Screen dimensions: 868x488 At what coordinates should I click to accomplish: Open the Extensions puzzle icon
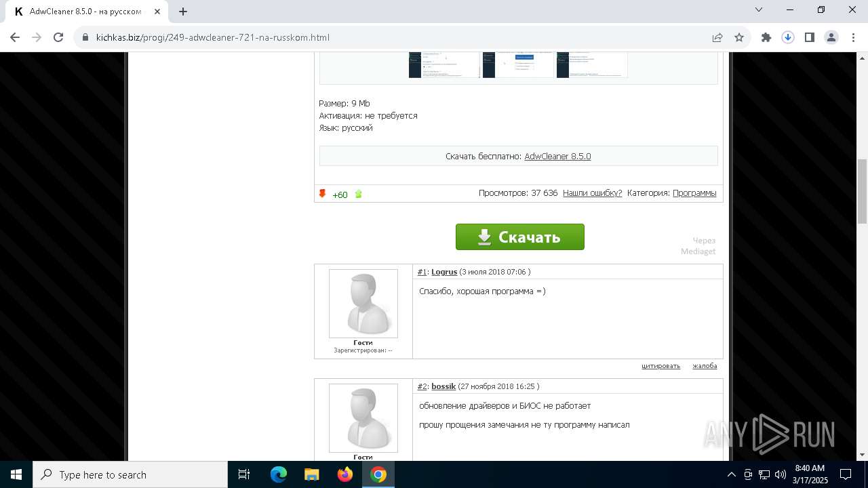point(766,37)
